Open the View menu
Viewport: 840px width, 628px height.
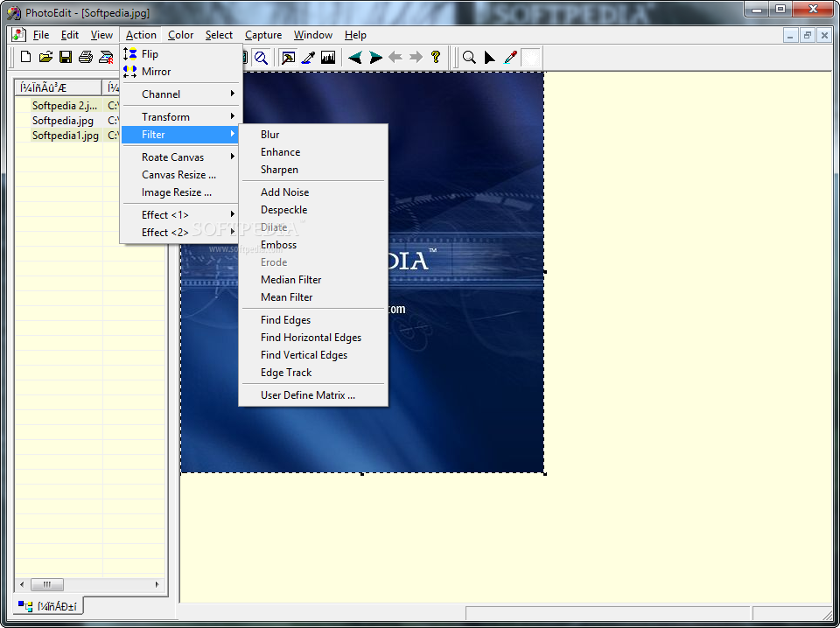tap(101, 35)
